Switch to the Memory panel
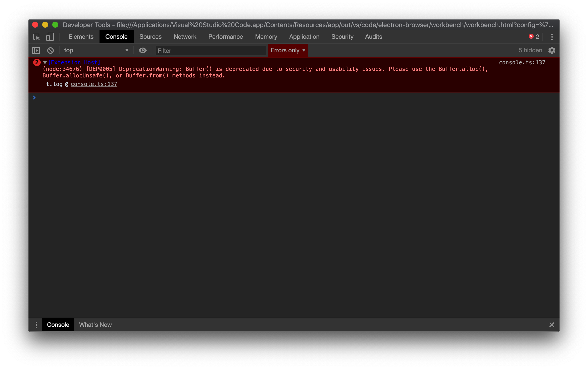Screen dimensions: 588x369 [266, 37]
